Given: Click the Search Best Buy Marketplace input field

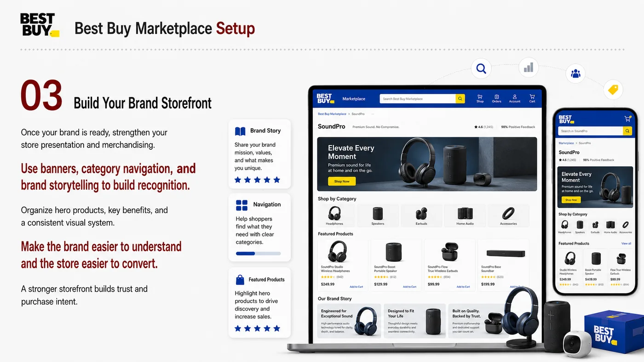Looking at the screenshot, I should (x=418, y=99).
